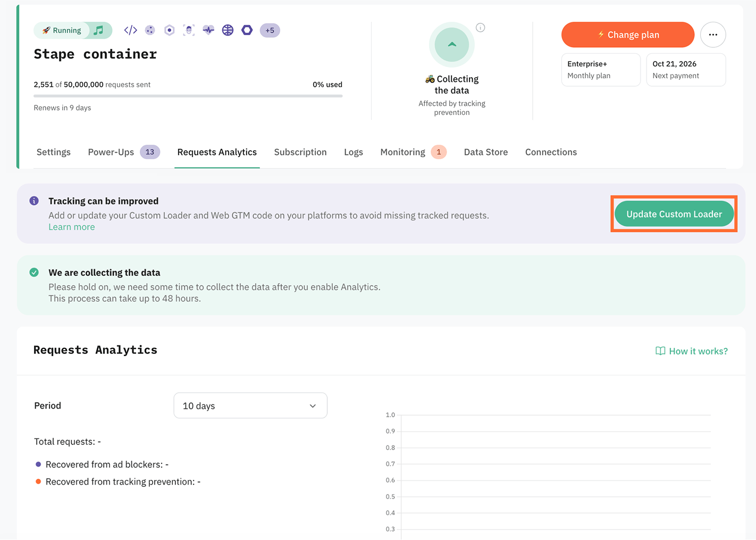Image resolution: width=756 pixels, height=540 pixels.
Task: Click the Change plan button
Action: pyautogui.click(x=628, y=35)
